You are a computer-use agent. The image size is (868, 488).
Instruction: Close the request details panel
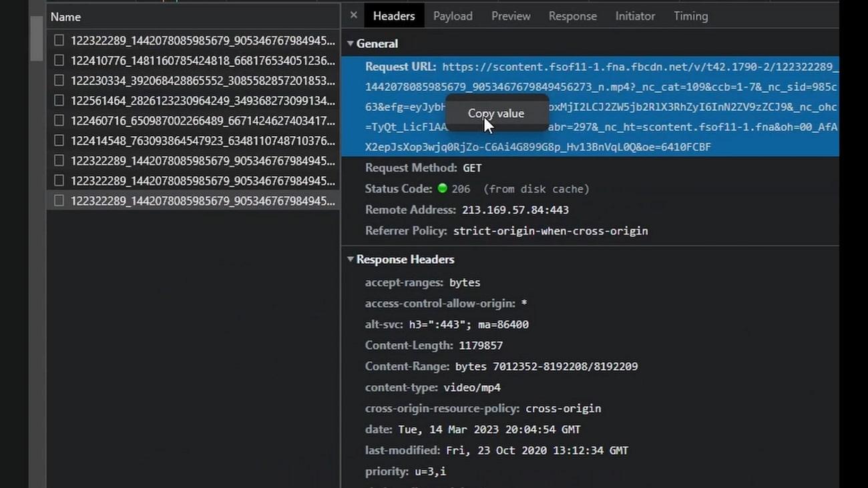[x=353, y=15]
